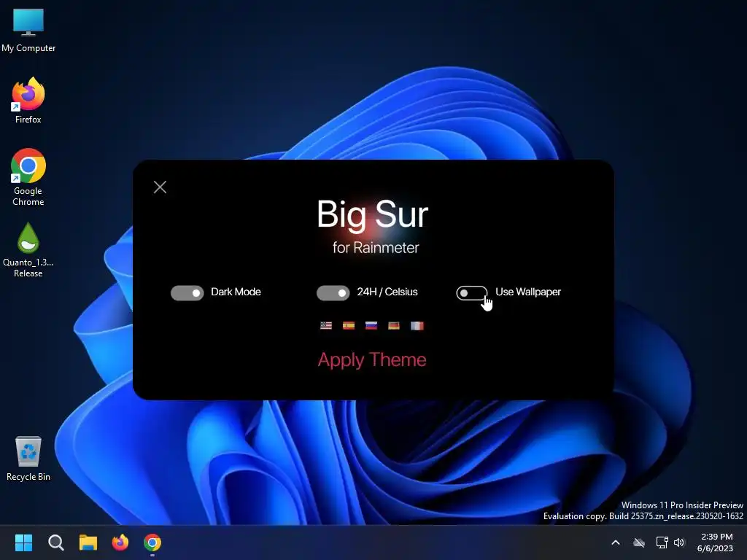Click the Dark Mode label text

236,292
